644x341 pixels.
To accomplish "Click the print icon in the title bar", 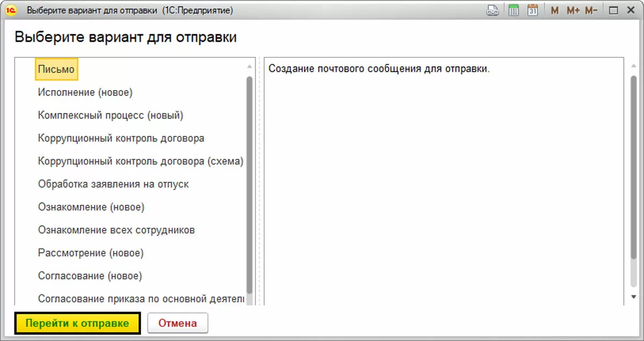I will 492,11.
